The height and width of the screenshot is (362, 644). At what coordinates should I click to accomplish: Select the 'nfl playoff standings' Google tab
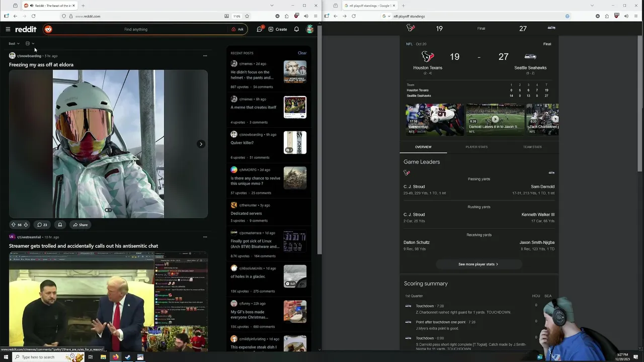click(x=370, y=6)
